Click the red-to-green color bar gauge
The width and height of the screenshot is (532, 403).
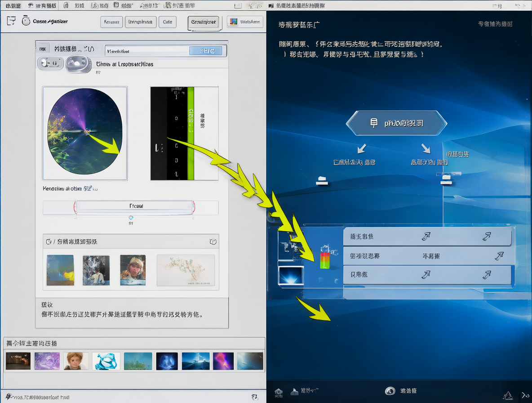click(x=325, y=260)
